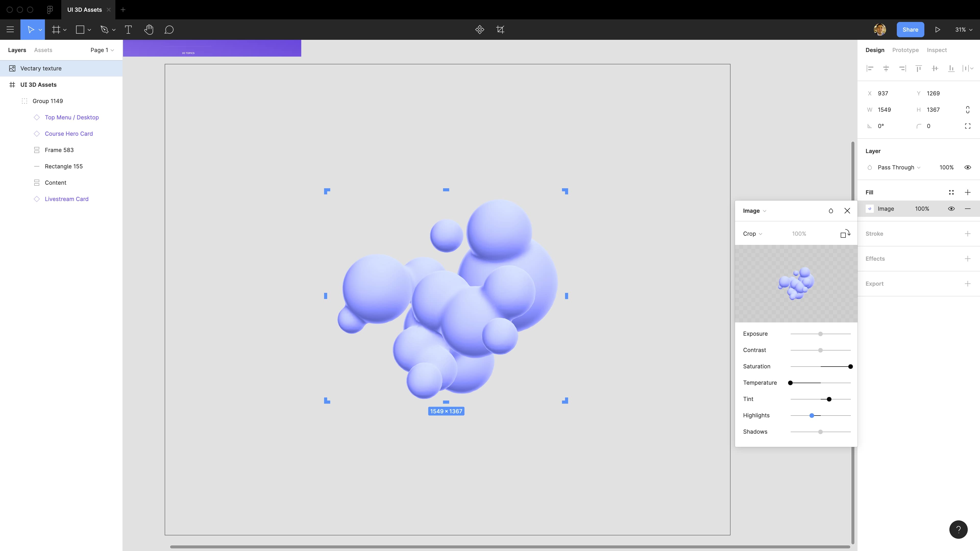Image resolution: width=980 pixels, height=551 pixels.
Task: Switch to the Assets tab
Action: click(43, 50)
